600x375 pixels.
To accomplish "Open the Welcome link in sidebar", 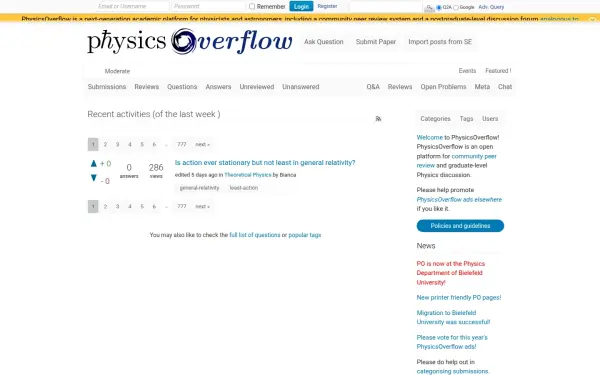I will [x=429, y=137].
